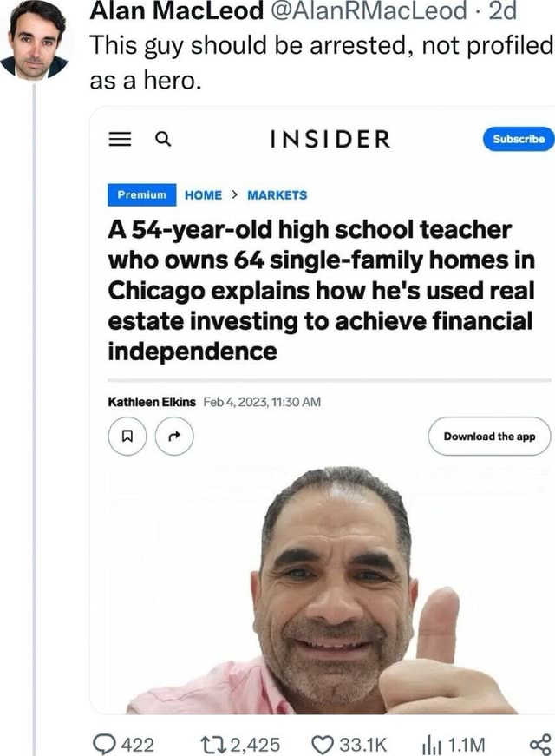The height and width of the screenshot is (756, 555).
Task: Open the @AlanRMacLeod handle link
Action: pyautogui.click(x=368, y=10)
